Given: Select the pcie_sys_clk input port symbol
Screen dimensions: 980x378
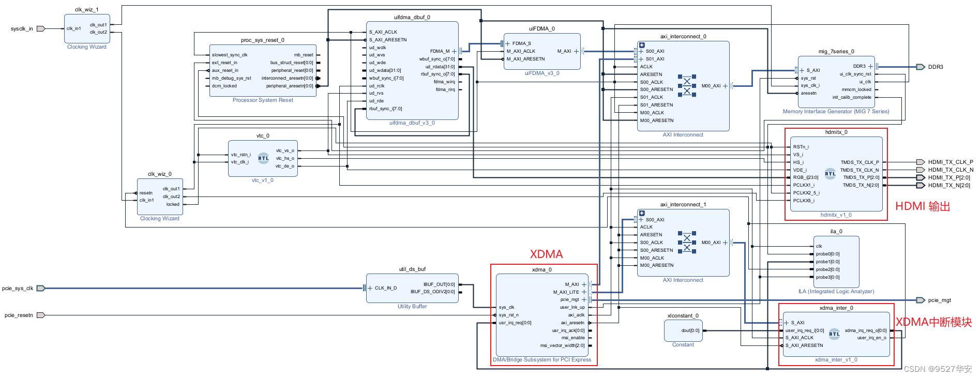Looking at the screenshot, I should tap(41, 288).
